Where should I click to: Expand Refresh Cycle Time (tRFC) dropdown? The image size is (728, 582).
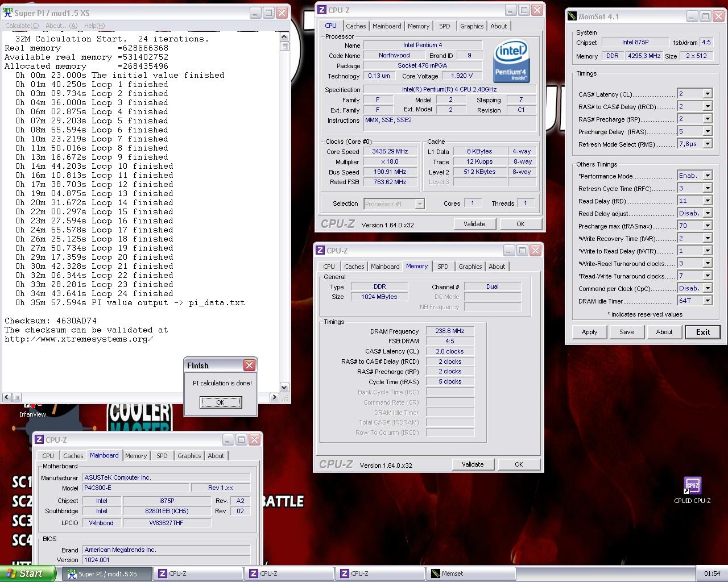coord(708,188)
